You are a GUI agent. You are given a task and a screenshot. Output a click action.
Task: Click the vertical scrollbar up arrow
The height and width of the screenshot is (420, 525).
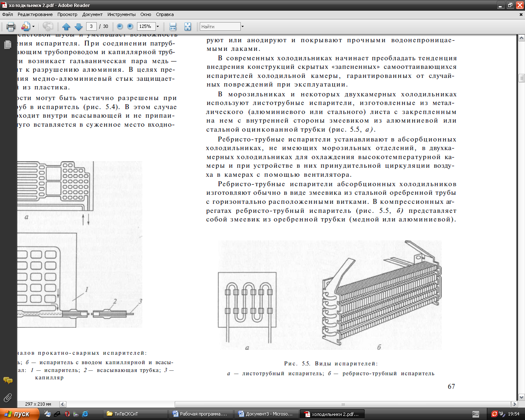(x=522, y=38)
